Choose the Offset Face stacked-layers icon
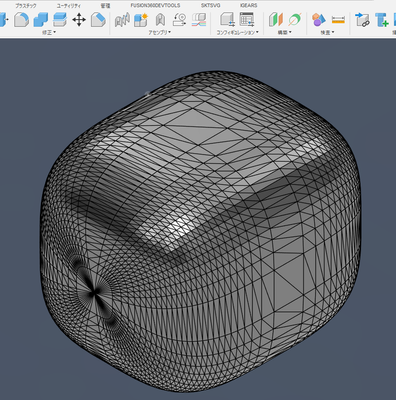The height and width of the screenshot is (400, 396). 60,20
